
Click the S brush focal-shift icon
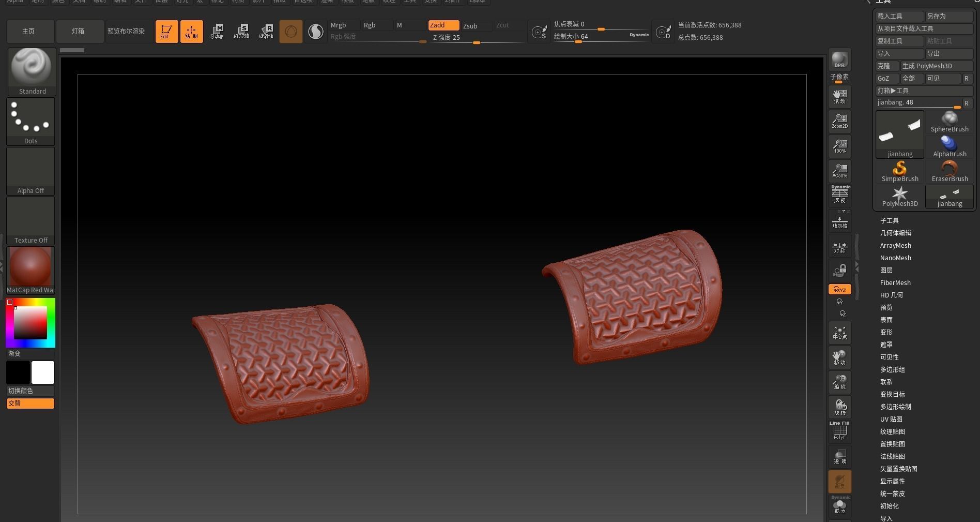(x=539, y=33)
